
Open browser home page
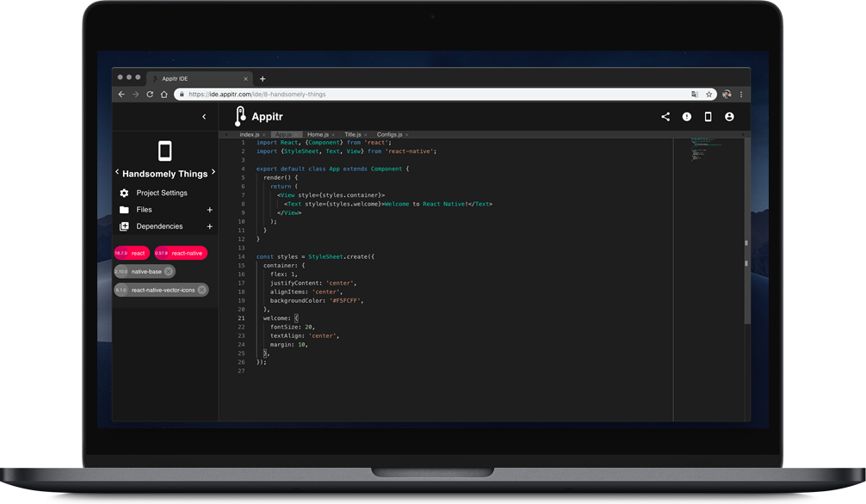point(164,95)
